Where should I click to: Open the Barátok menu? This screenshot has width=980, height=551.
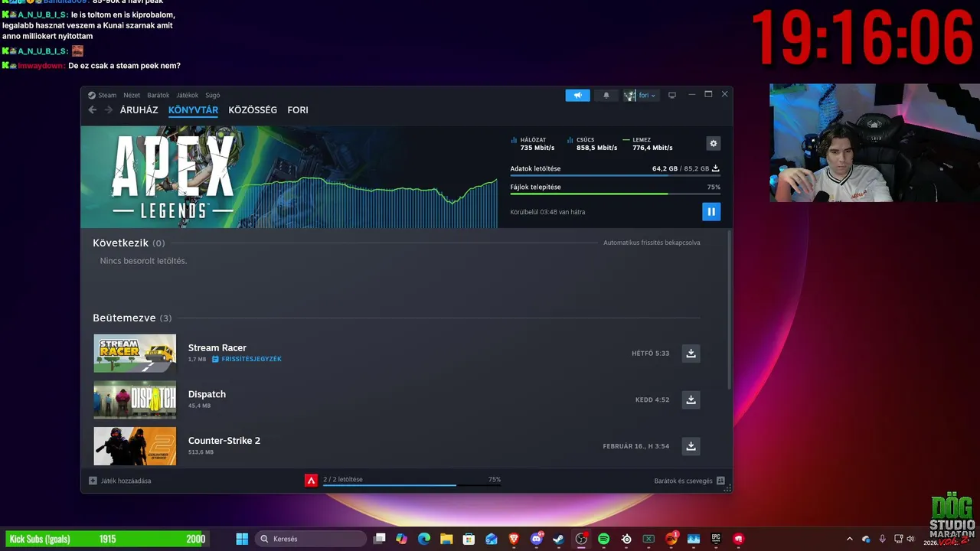point(158,96)
